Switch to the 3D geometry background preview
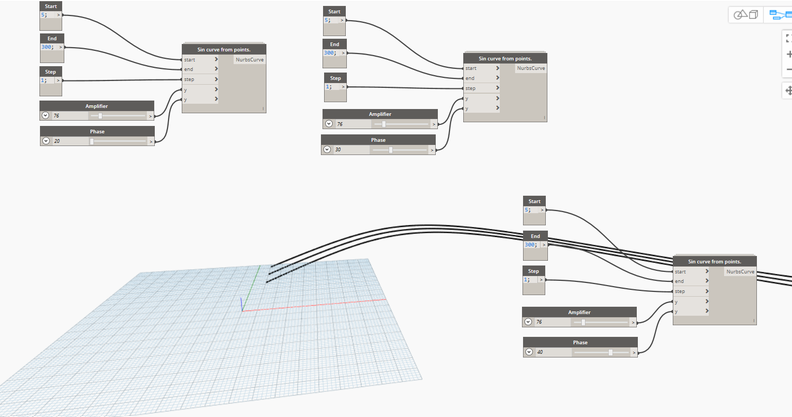This screenshot has height=417, width=792. tap(746, 15)
